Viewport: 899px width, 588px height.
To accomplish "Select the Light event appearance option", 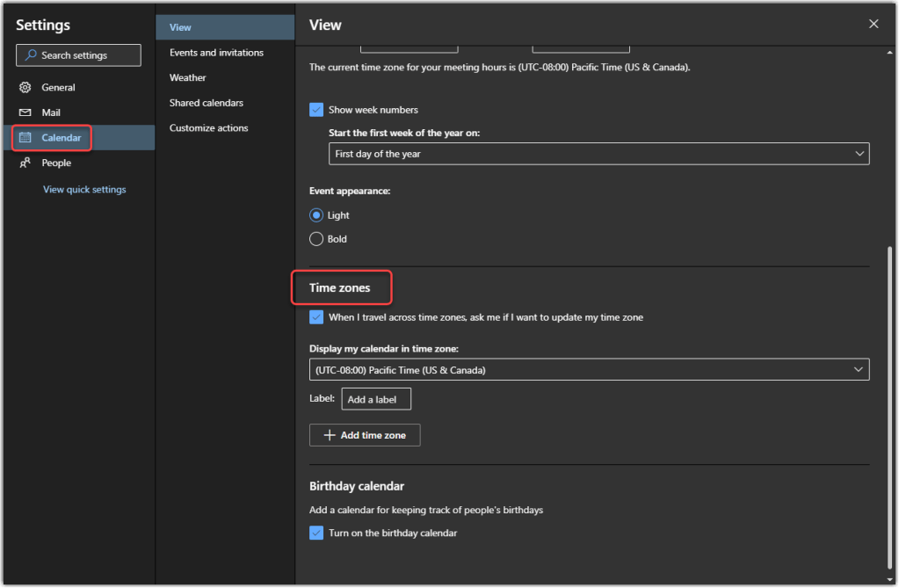I will (316, 215).
